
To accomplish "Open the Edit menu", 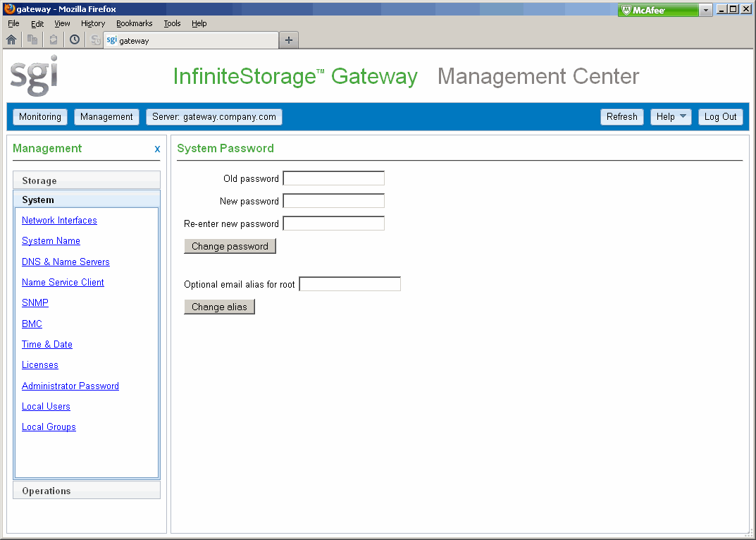I will click(37, 23).
